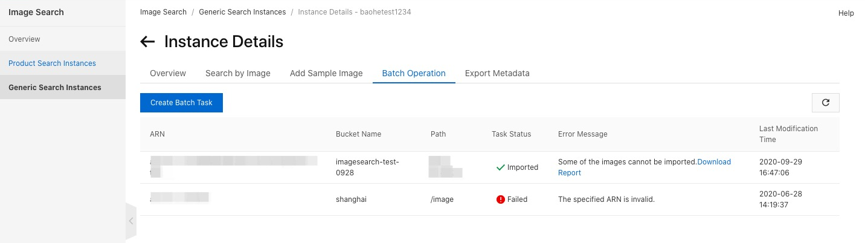868x243 pixels.
Task: Switch to the Search by Image tab
Action: coord(238,73)
